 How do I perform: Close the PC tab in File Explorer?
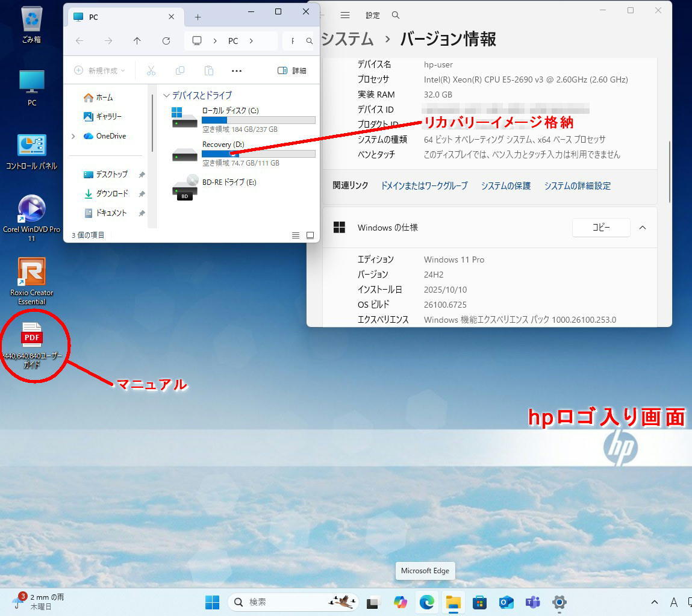[x=171, y=17]
